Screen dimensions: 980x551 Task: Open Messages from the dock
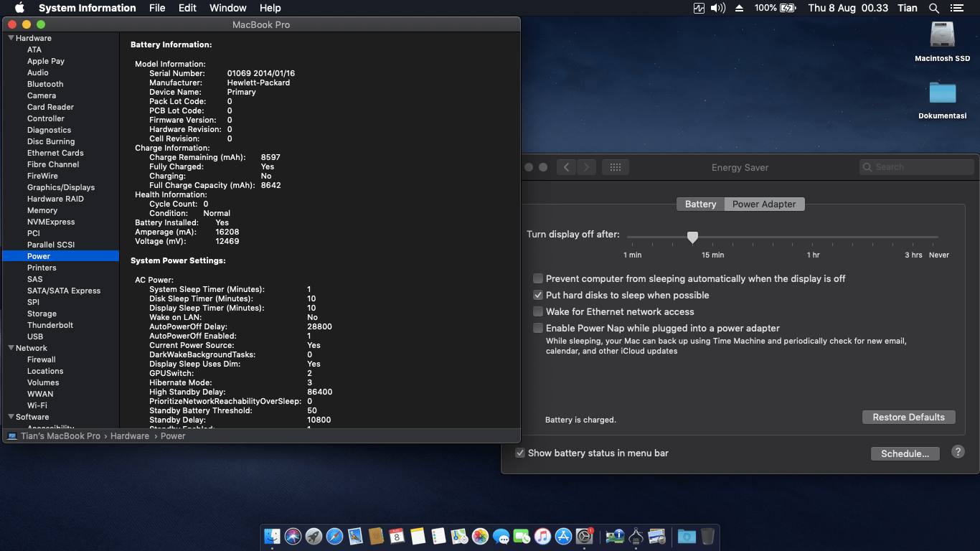[501, 536]
